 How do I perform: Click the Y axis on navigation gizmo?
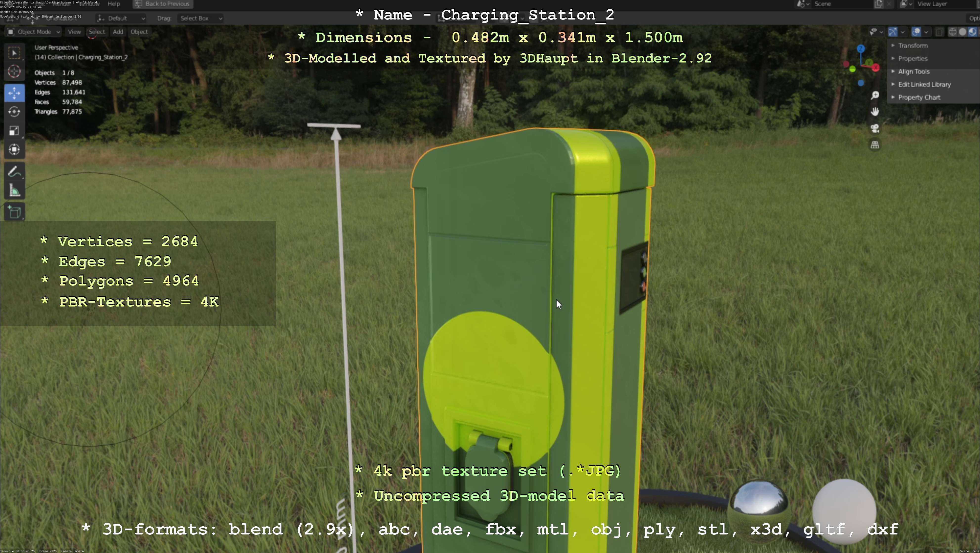click(x=869, y=62)
